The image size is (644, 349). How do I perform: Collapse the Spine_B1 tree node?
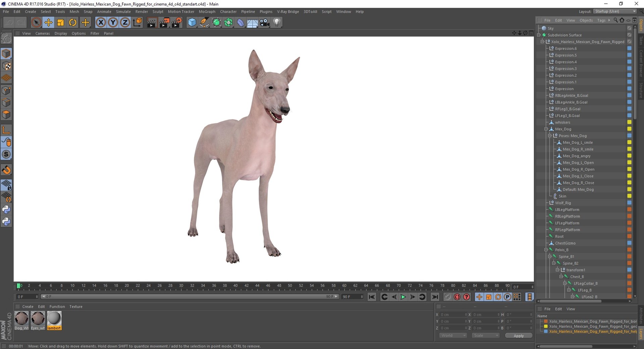550,256
